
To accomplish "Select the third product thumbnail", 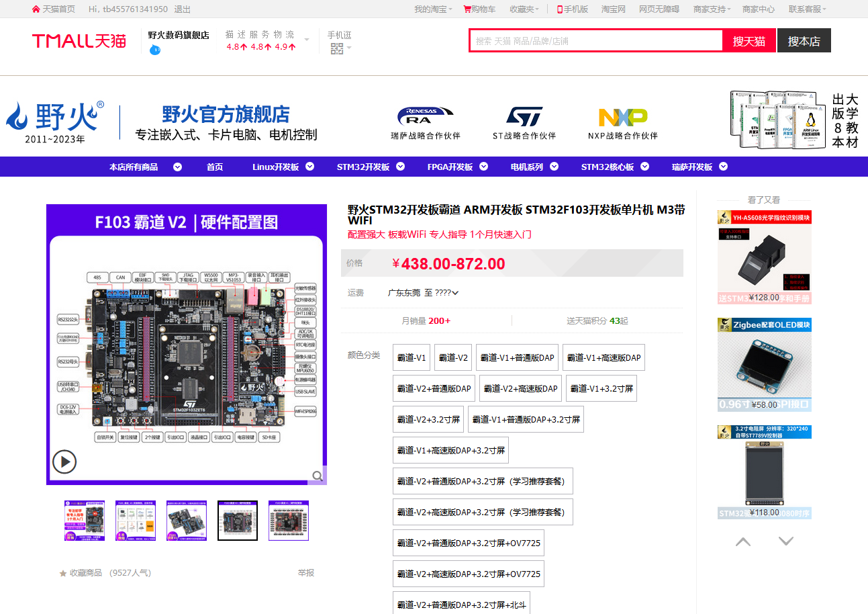I will click(x=187, y=520).
